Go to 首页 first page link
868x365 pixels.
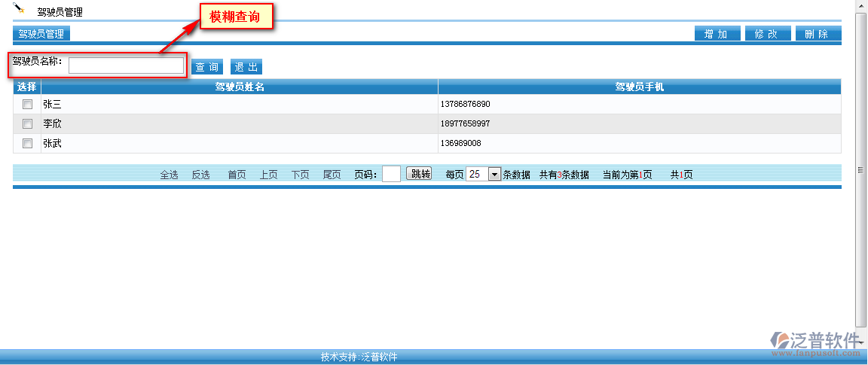[237, 175]
